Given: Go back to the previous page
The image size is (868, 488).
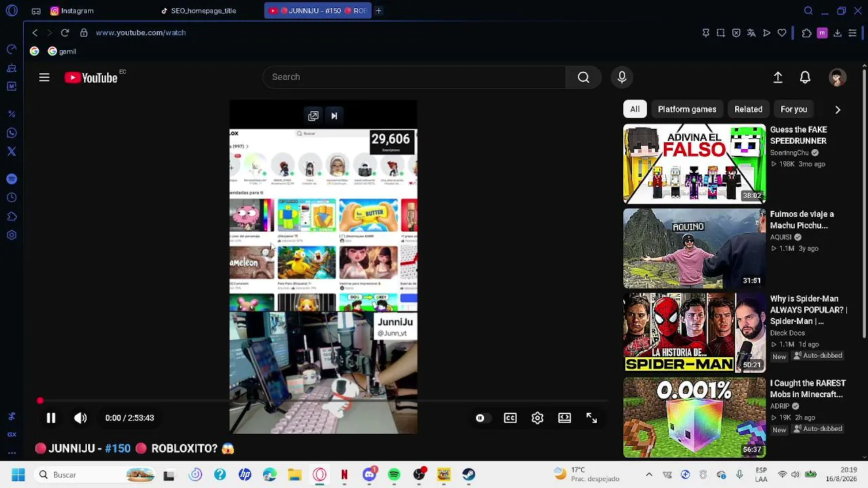Looking at the screenshot, I should pos(35,33).
